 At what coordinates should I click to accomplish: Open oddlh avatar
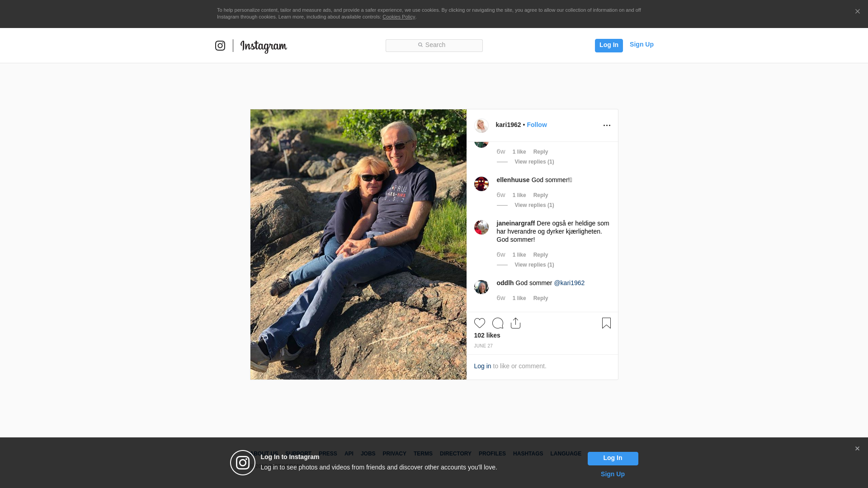coord(481,287)
